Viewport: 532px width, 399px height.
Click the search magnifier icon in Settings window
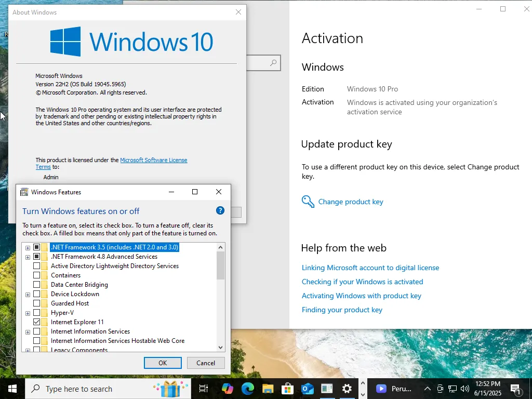pos(273,63)
